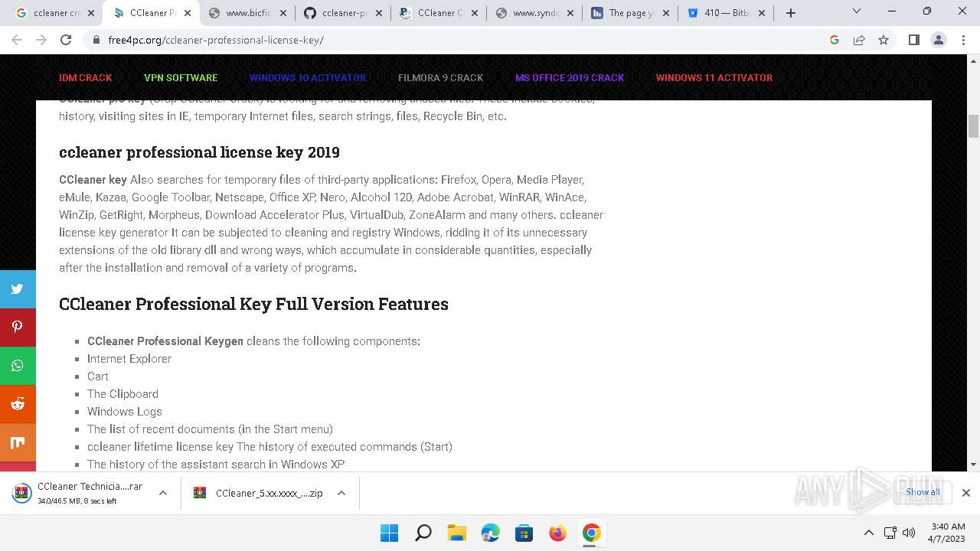Click list item Windows Logs
Screen dimensions: 980x551
[125, 412]
